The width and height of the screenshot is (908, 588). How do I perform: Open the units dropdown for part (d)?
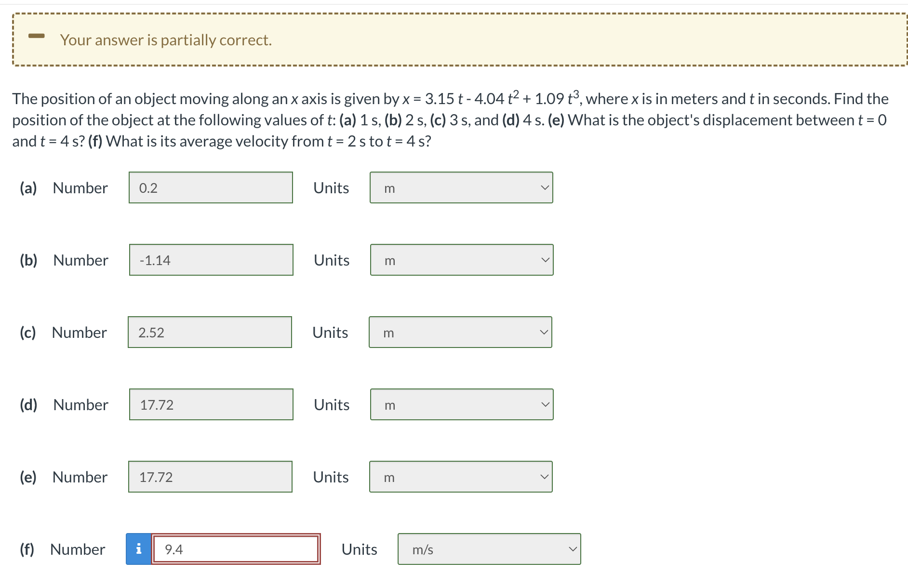[x=461, y=404]
